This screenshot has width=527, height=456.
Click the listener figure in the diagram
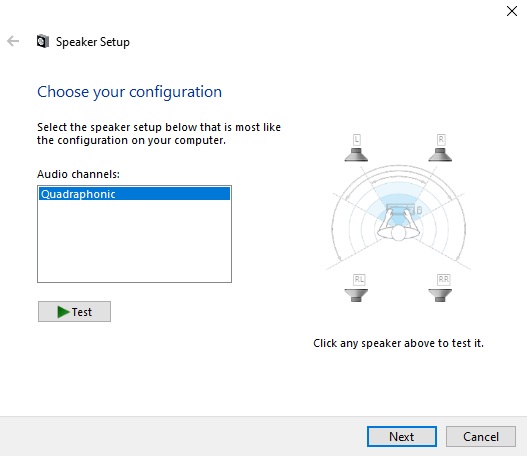click(x=398, y=223)
